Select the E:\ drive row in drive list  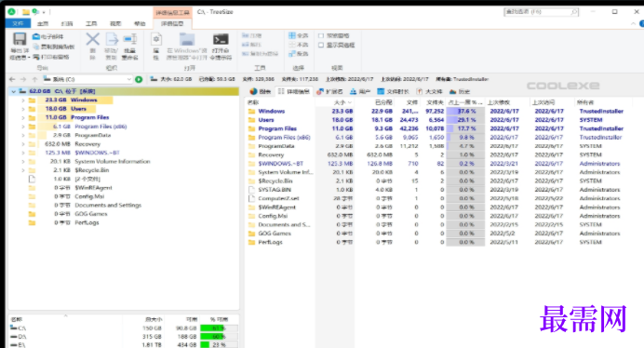tap(124, 344)
